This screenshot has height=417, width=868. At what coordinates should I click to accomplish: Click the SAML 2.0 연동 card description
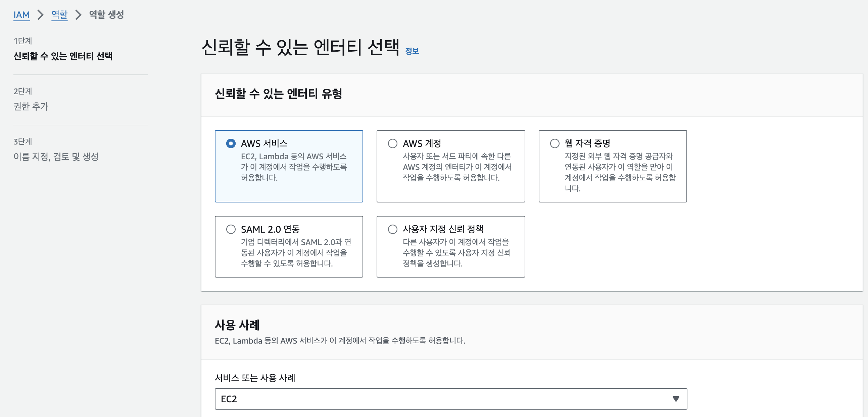point(295,253)
